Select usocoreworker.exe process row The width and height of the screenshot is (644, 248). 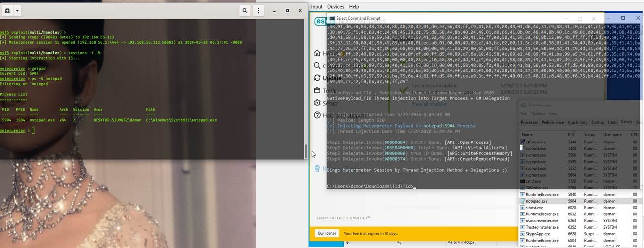point(581,221)
